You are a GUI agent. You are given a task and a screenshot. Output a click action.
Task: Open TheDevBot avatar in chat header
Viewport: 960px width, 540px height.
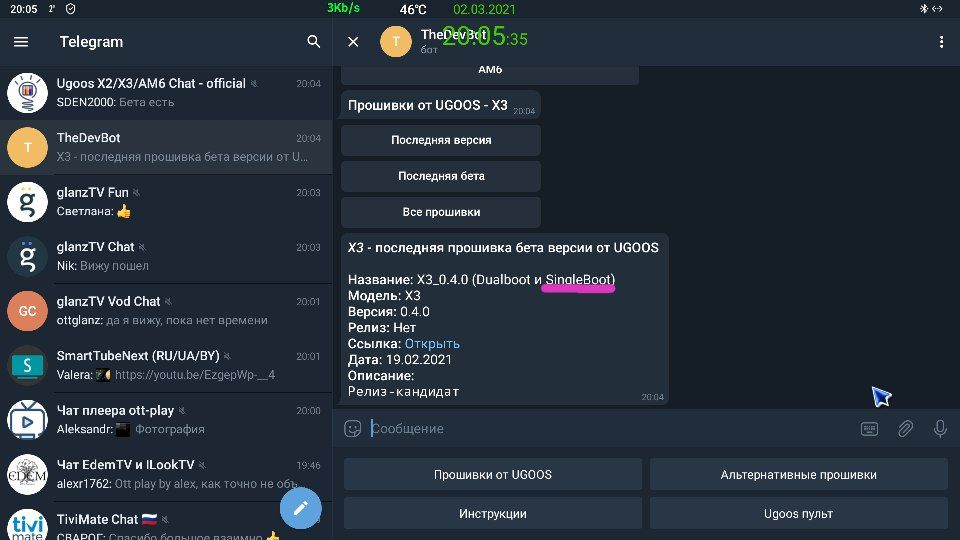click(396, 42)
